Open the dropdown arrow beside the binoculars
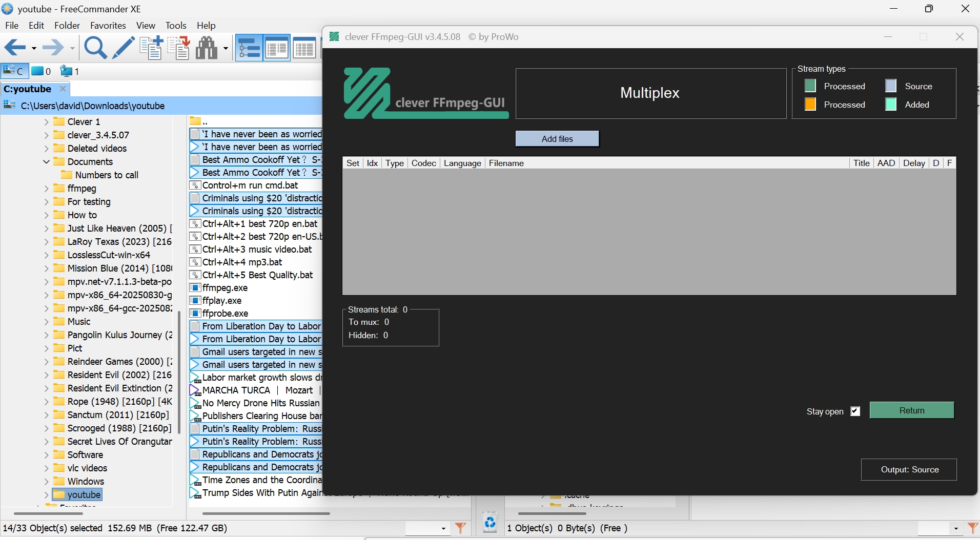 tap(226, 49)
